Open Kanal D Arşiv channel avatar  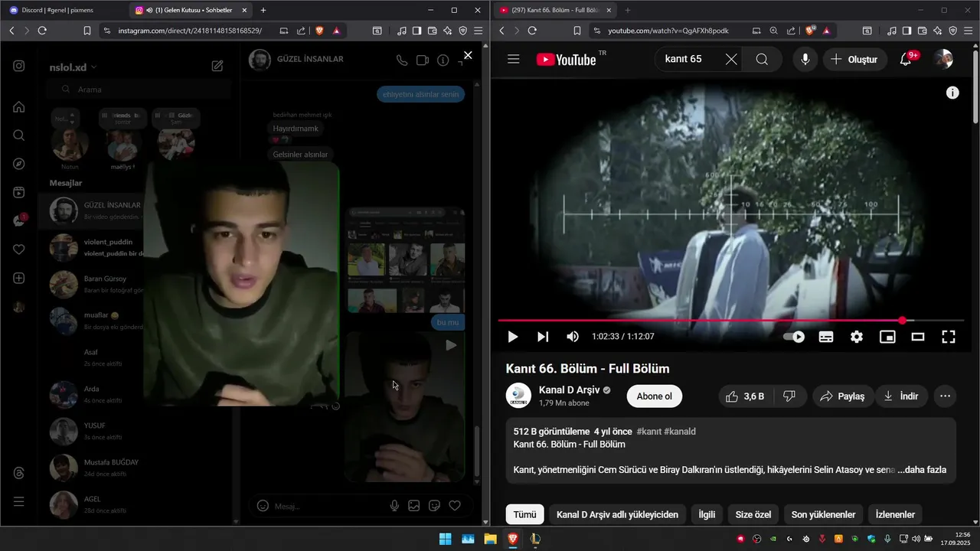pos(518,396)
